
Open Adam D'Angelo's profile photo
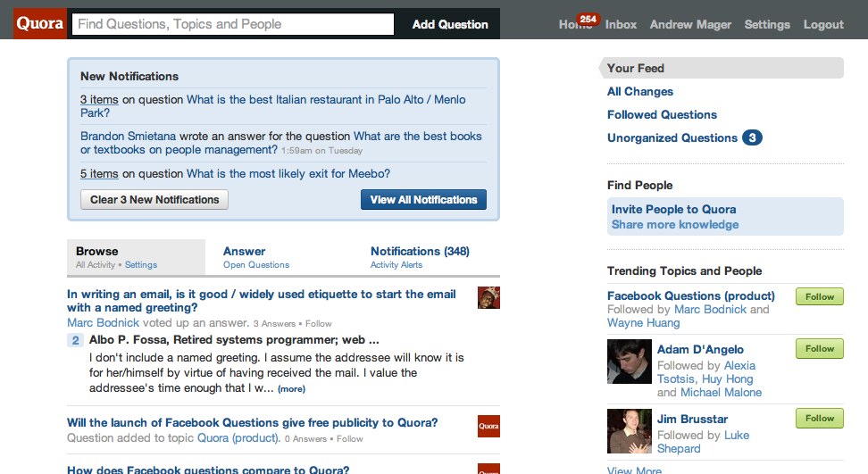(x=629, y=362)
